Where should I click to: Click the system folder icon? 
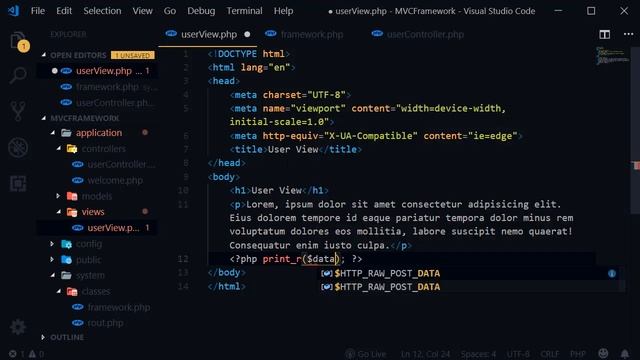tap(67, 276)
